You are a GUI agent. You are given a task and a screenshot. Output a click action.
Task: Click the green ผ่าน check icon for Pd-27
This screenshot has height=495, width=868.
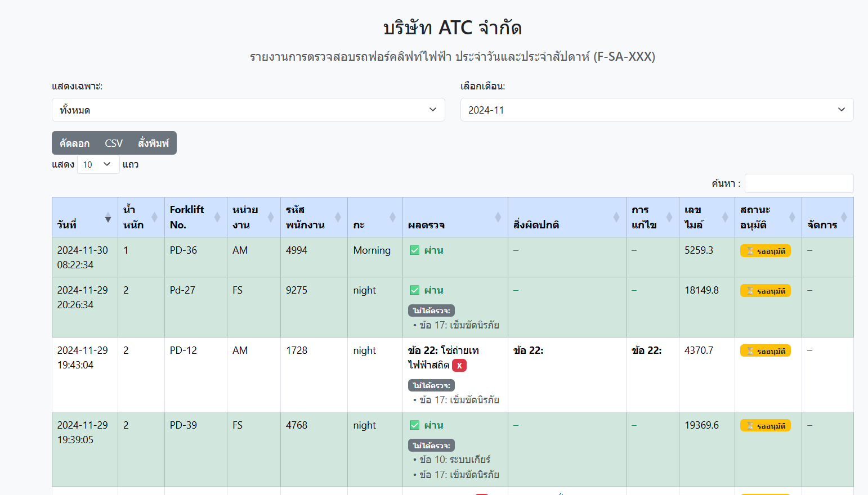(414, 290)
